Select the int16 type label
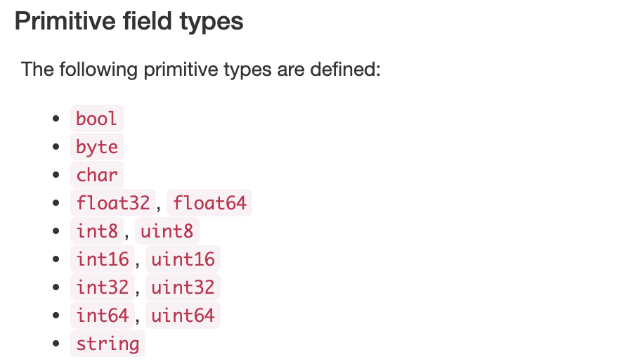The width and height of the screenshot is (617, 364). pyautogui.click(x=103, y=259)
